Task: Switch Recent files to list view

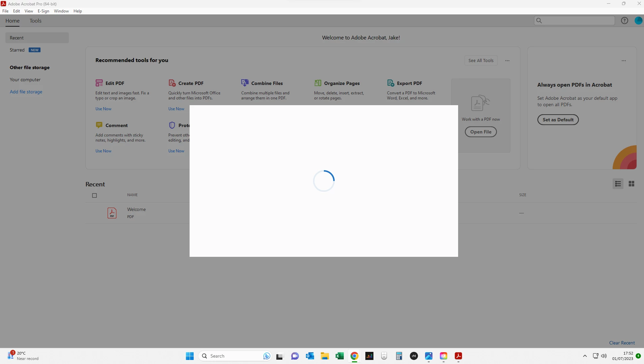Action: (x=618, y=184)
